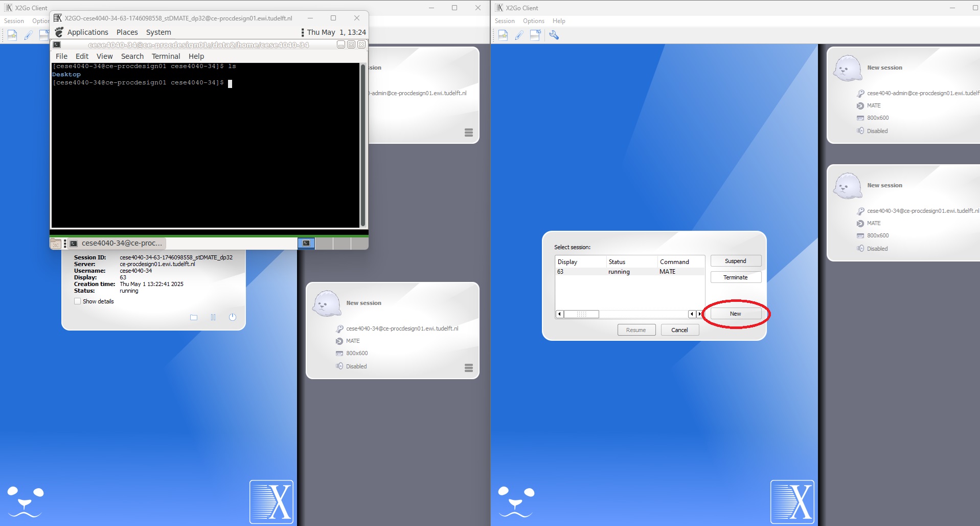Open the terminal Search menu
The image size is (980, 526).
pyautogui.click(x=132, y=56)
